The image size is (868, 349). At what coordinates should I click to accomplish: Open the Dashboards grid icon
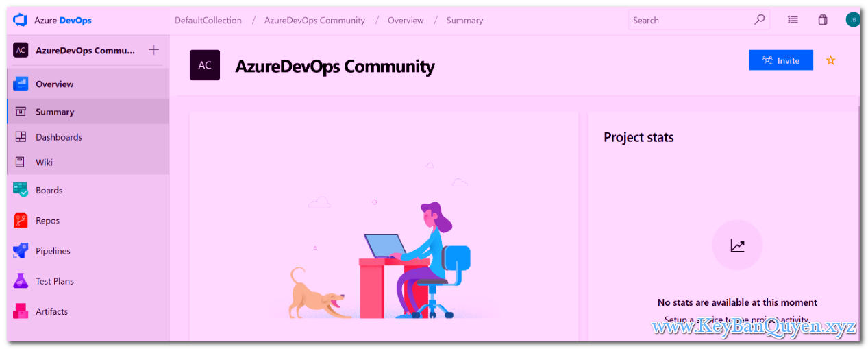[x=21, y=137]
